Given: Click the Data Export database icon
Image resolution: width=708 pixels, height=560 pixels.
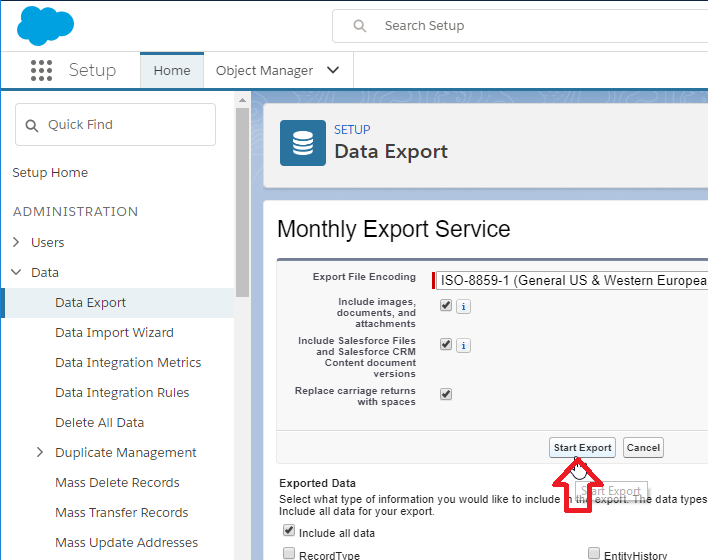Looking at the screenshot, I should (302, 143).
